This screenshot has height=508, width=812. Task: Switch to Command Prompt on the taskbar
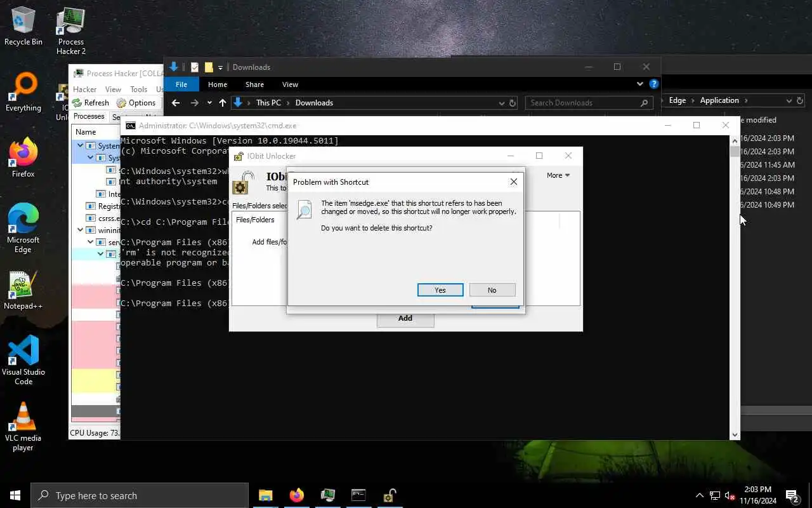358,495
